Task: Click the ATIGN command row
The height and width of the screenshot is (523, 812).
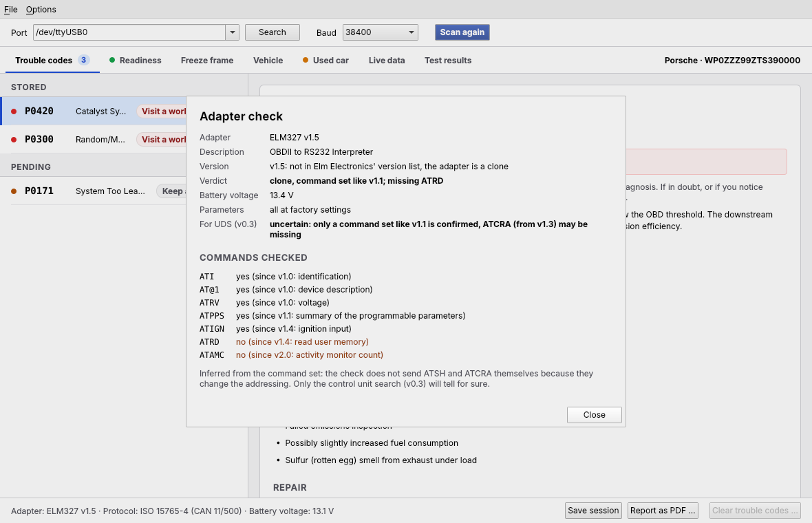Action: [x=275, y=329]
